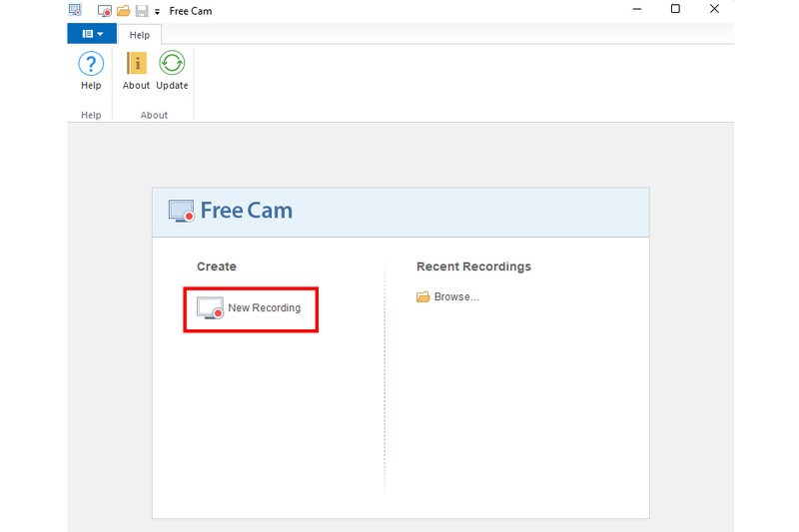Minimize the Free Cam window
The image size is (799, 532).
pyautogui.click(x=637, y=10)
